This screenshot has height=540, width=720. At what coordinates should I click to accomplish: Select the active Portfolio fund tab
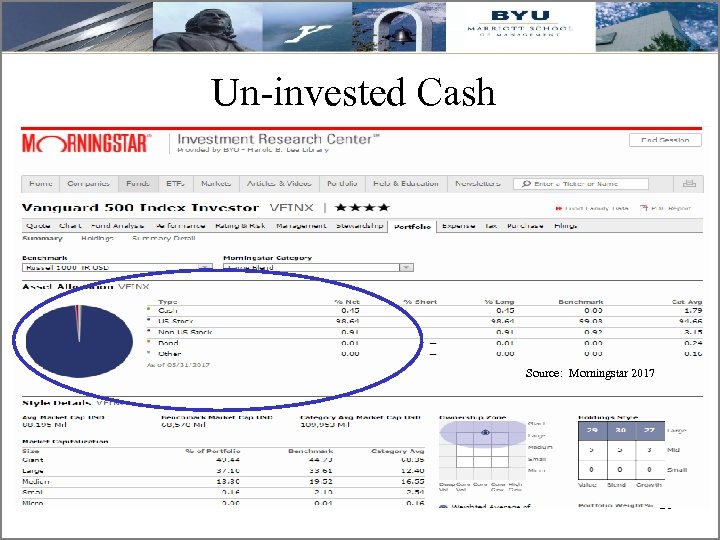412,226
